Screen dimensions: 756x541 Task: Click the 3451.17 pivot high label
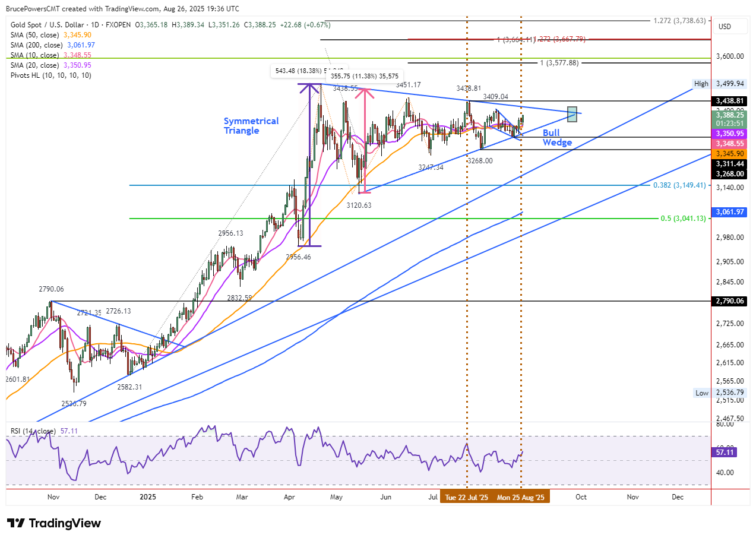pyautogui.click(x=408, y=85)
